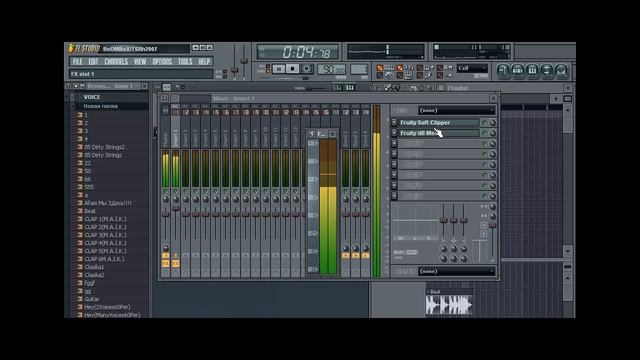The image size is (640, 360).
Task: Toggle Fruity dB Meter enable LED
Action: tap(484, 133)
